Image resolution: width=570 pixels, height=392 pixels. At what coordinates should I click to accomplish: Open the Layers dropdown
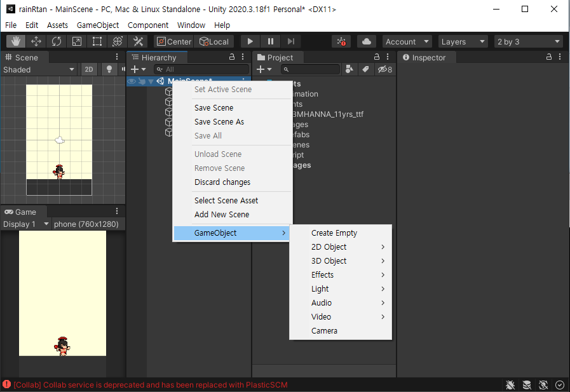463,41
